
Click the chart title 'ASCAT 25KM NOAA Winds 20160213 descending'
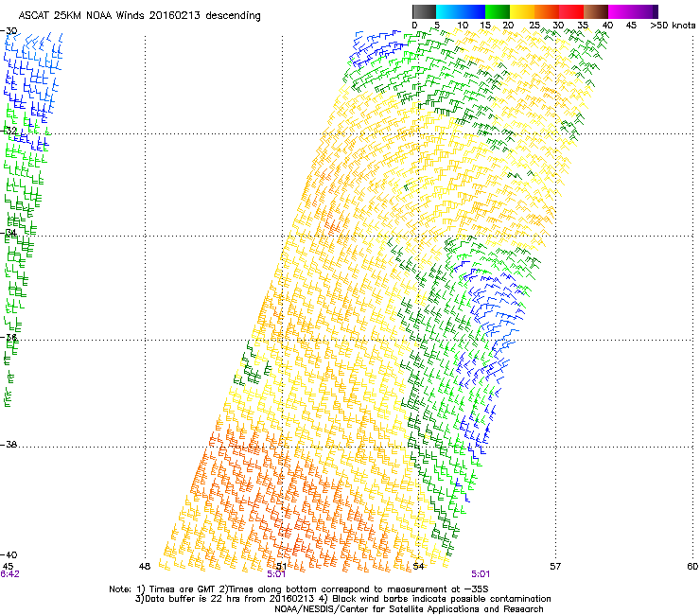tap(139, 16)
